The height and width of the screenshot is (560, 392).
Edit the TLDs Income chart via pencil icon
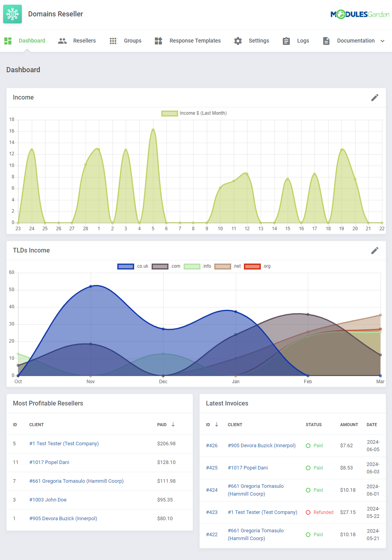pos(375,251)
